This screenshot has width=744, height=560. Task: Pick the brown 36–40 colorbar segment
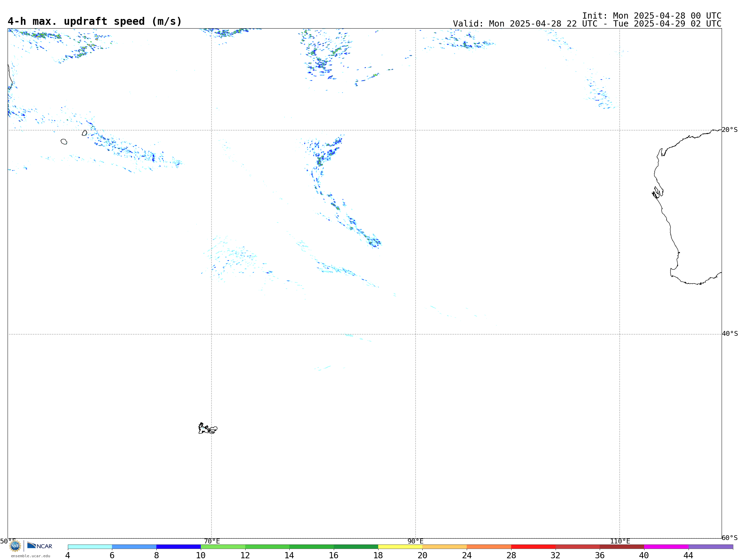(x=622, y=547)
